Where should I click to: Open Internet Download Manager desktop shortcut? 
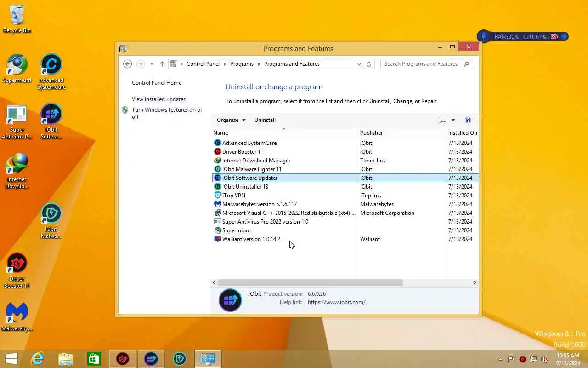coord(17,171)
